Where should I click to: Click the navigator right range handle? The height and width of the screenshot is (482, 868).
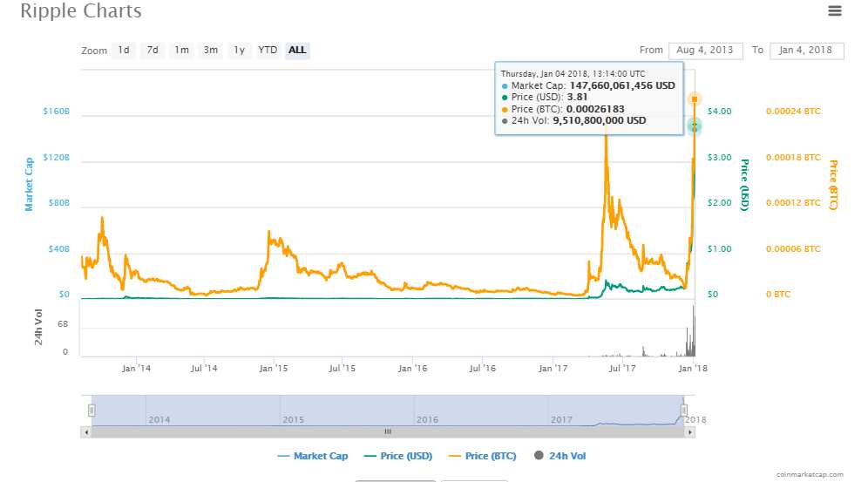(x=683, y=410)
